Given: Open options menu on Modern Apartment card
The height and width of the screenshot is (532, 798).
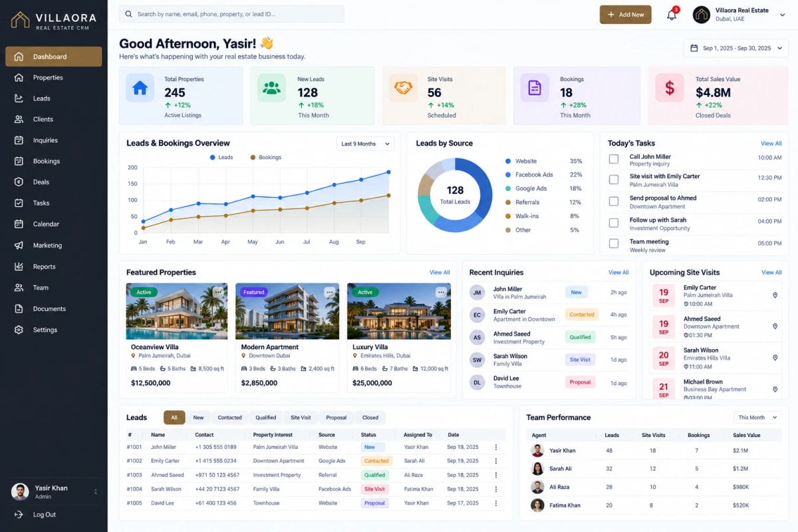Looking at the screenshot, I should [x=329, y=292].
